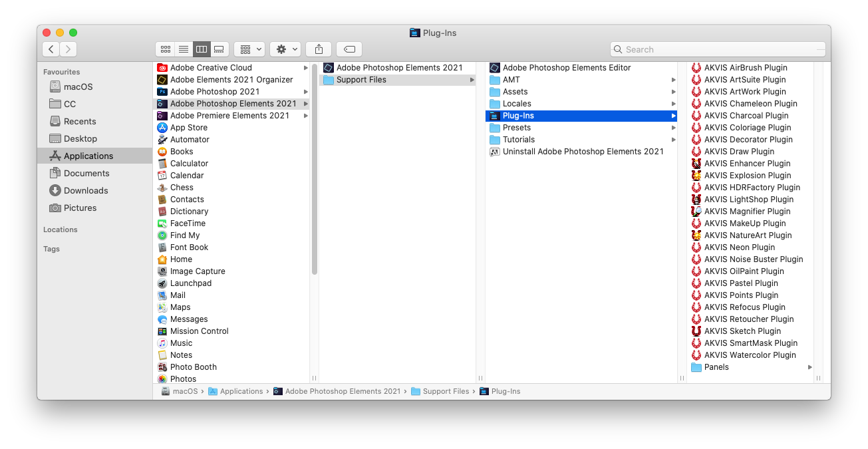
Task: Select the Books app icon
Action: tap(162, 152)
